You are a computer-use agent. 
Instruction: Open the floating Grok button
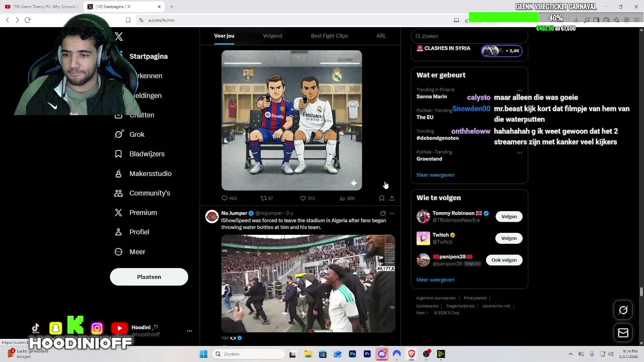point(623,310)
